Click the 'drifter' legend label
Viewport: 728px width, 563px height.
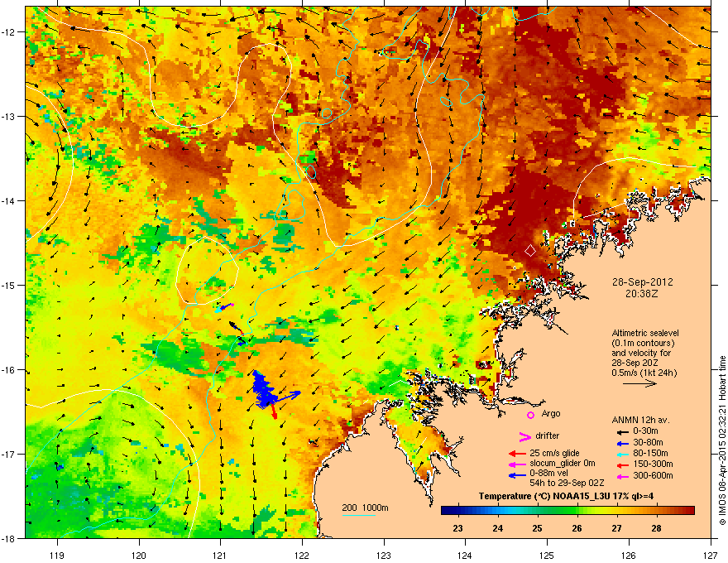point(548,435)
